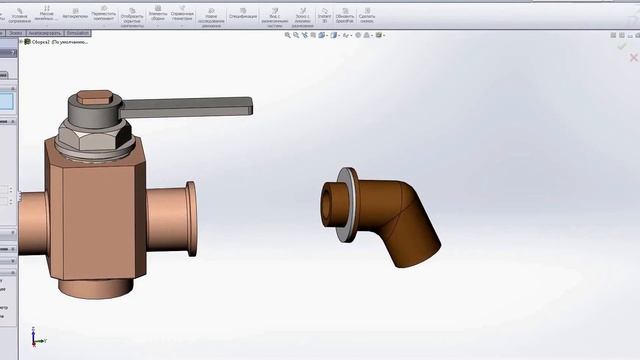This screenshot has height=360, width=640.
Task: Click the Сборка2 assembly icon in flyout tree
Action: 27,42
